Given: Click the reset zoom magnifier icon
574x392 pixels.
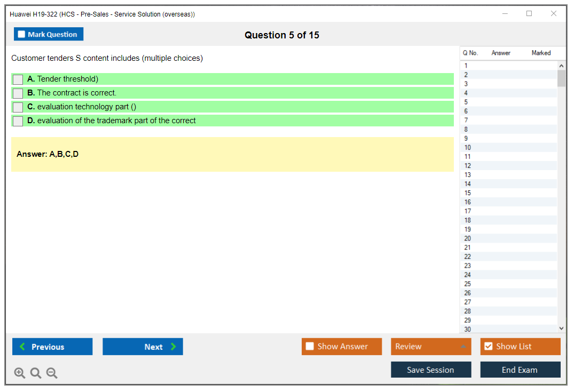Looking at the screenshot, I should coord(36,373).
